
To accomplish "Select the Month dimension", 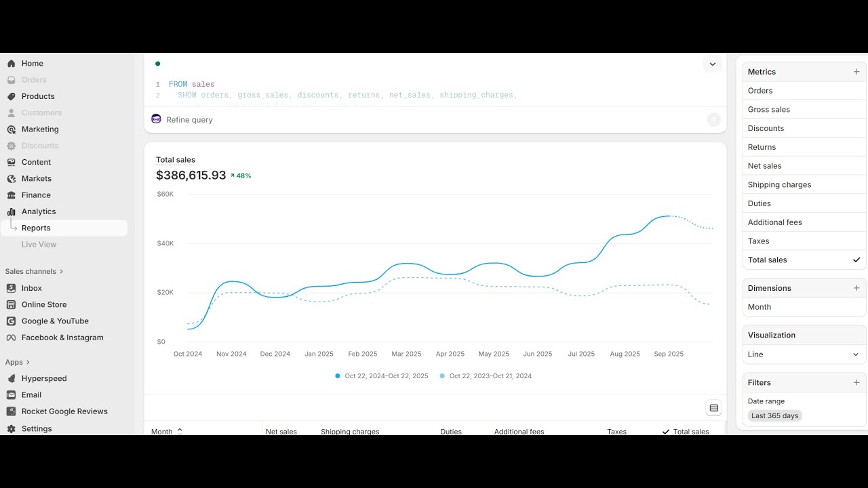I will pyautogui.click(x=804, y=307).
